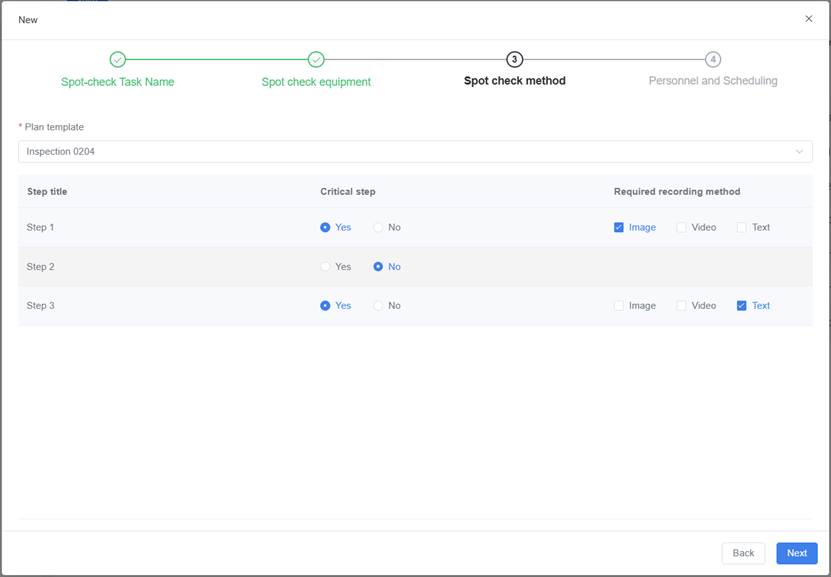Enable Video recording for Step 3
Screen dimensions: 831x577
coord(682,306)
